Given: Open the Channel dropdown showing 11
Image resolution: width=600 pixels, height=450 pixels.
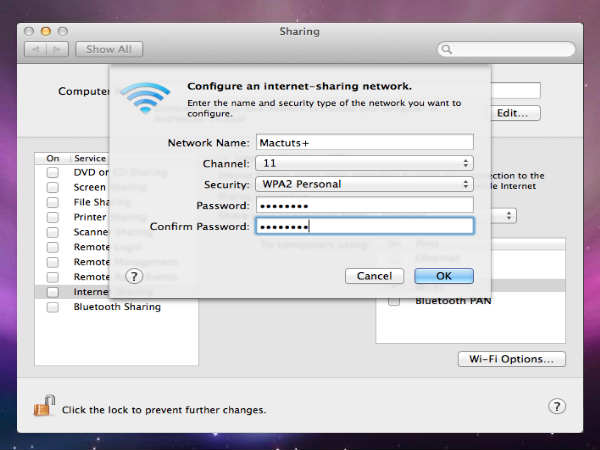Looking at the screenshot, I should [363, 162].
